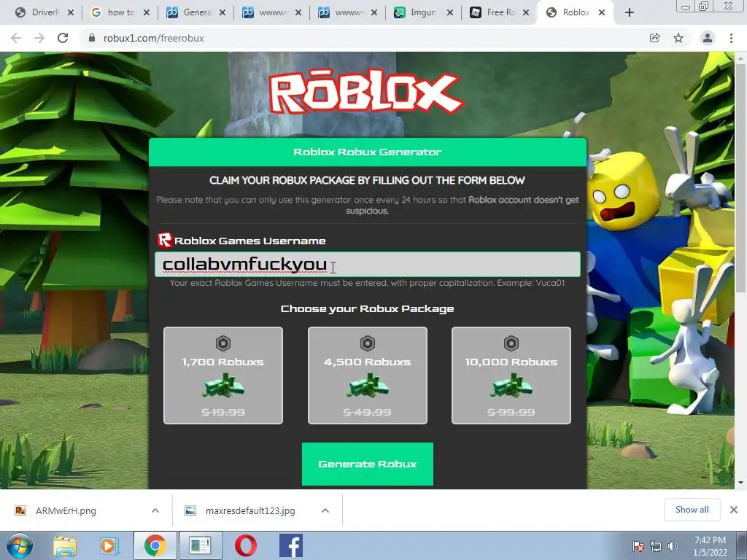Click the Chrome taskbar icon
This screenshot has height=560, width=747.
pyautogui.click(x=155, y=545)
